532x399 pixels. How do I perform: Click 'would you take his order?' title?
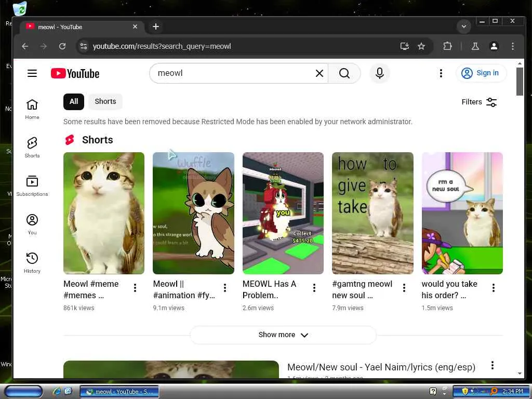(x=449, y=289)
